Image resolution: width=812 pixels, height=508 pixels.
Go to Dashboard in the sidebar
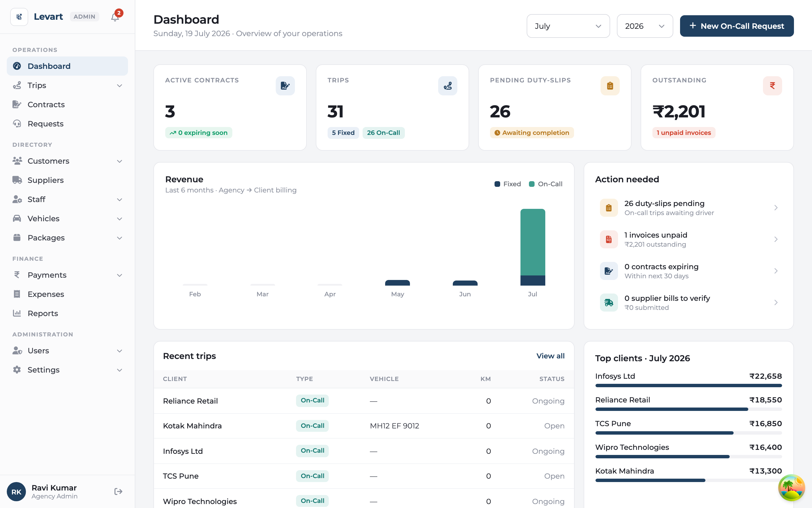[67, 66]
